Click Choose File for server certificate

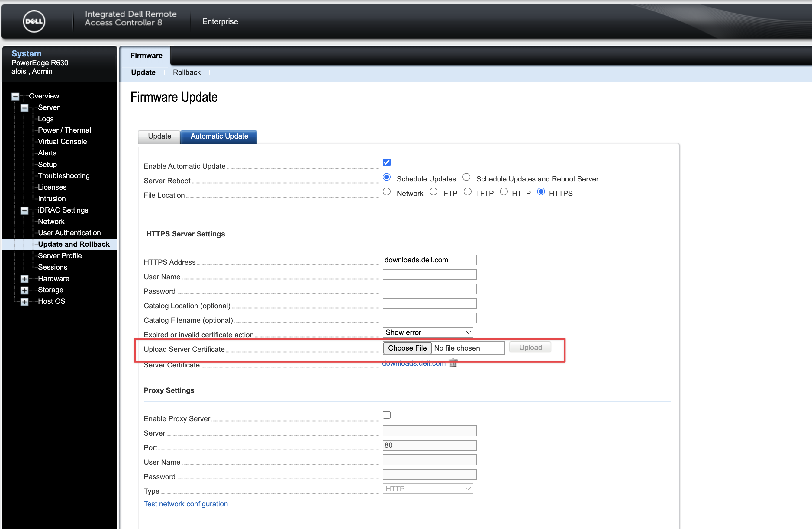407,348
